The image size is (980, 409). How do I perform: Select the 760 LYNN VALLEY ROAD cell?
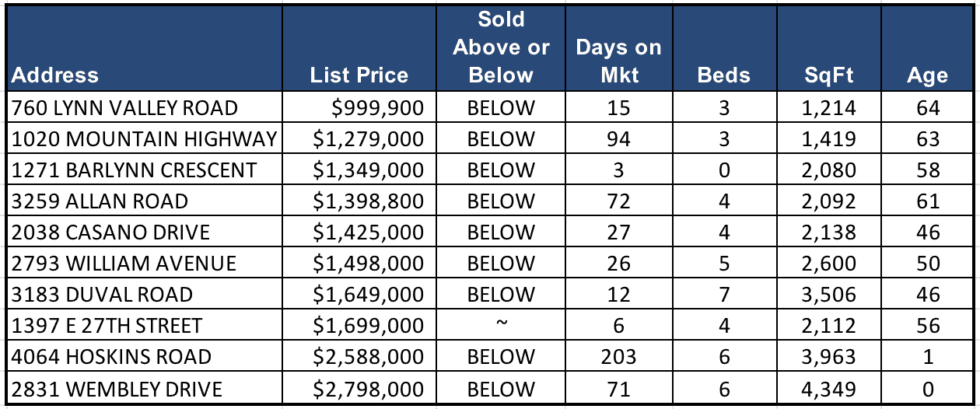(x=125, y=107)
